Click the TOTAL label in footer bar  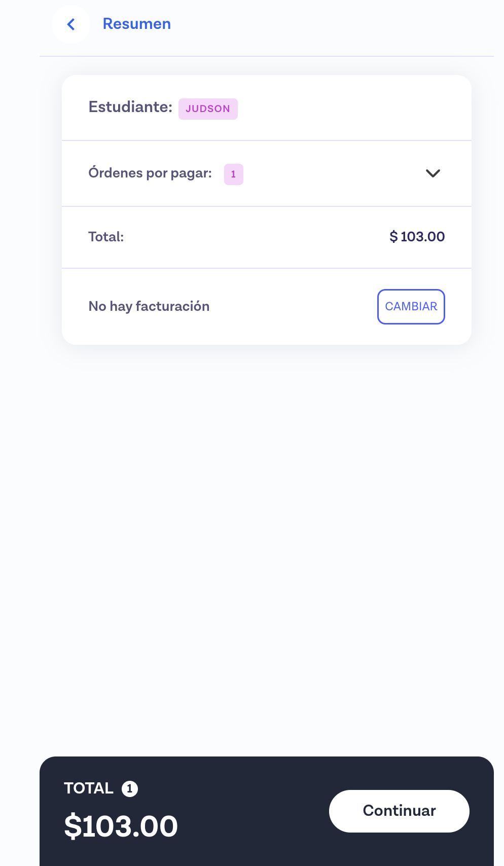pos(89,788)
